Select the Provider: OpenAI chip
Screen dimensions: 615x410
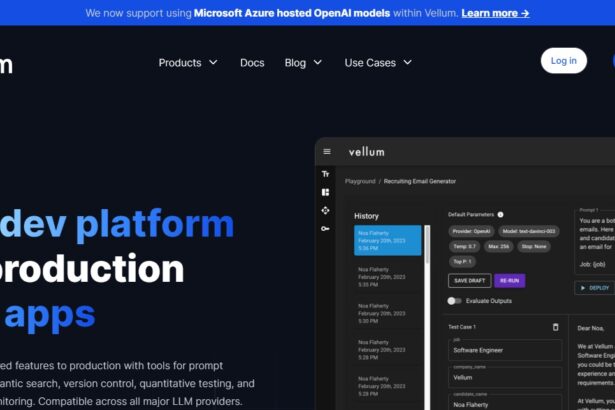471,231
